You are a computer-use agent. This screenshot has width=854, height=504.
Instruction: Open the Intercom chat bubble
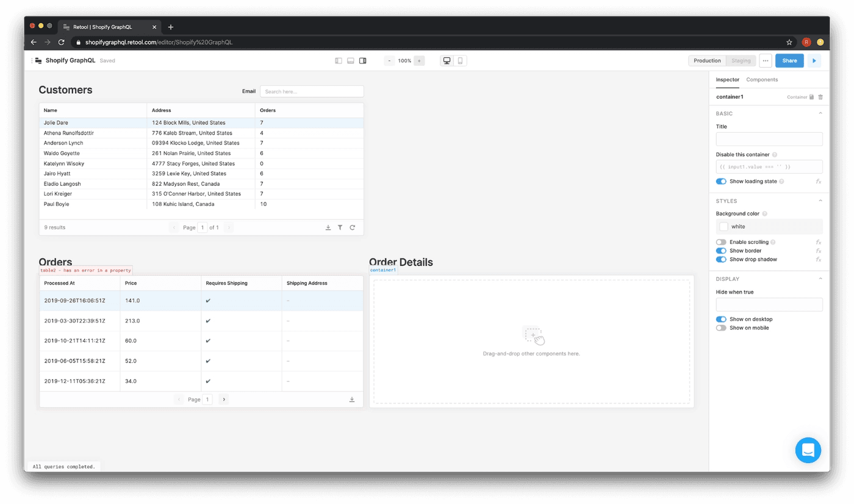(808, 450)
